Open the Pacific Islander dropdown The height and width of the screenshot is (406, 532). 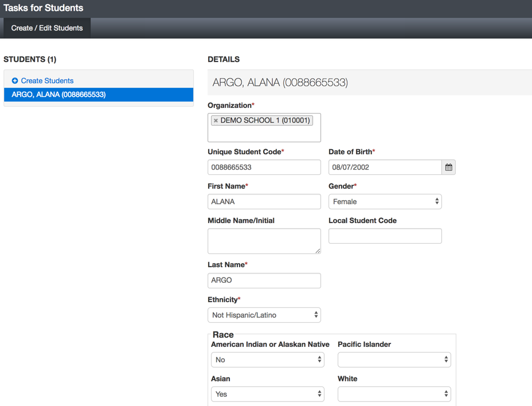click(394, 360)
